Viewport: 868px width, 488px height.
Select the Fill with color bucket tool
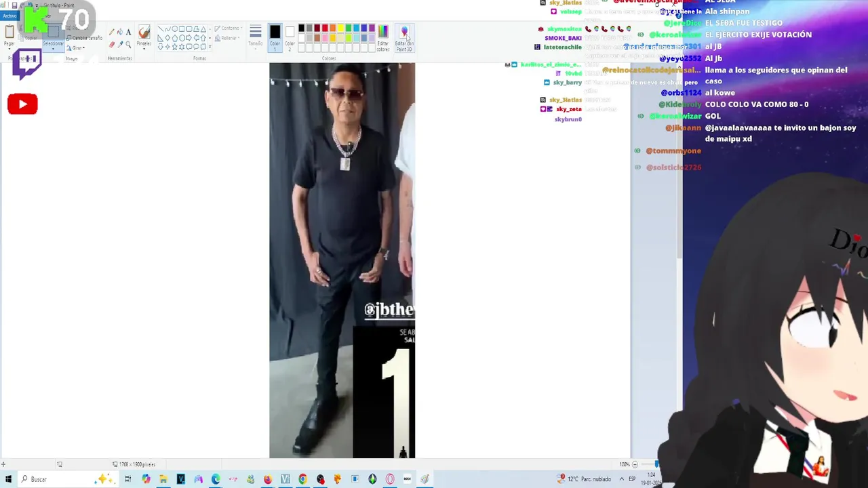point(120,32)
